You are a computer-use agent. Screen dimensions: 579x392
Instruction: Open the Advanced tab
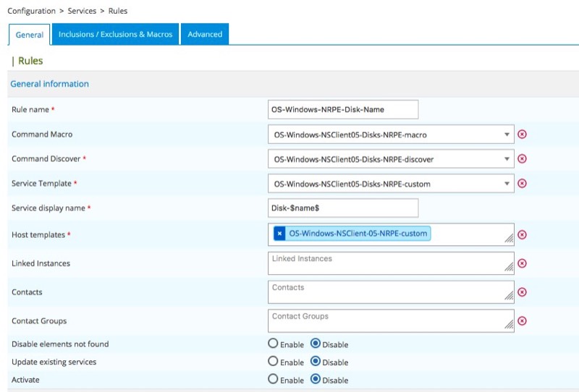(x=205, y=34)
